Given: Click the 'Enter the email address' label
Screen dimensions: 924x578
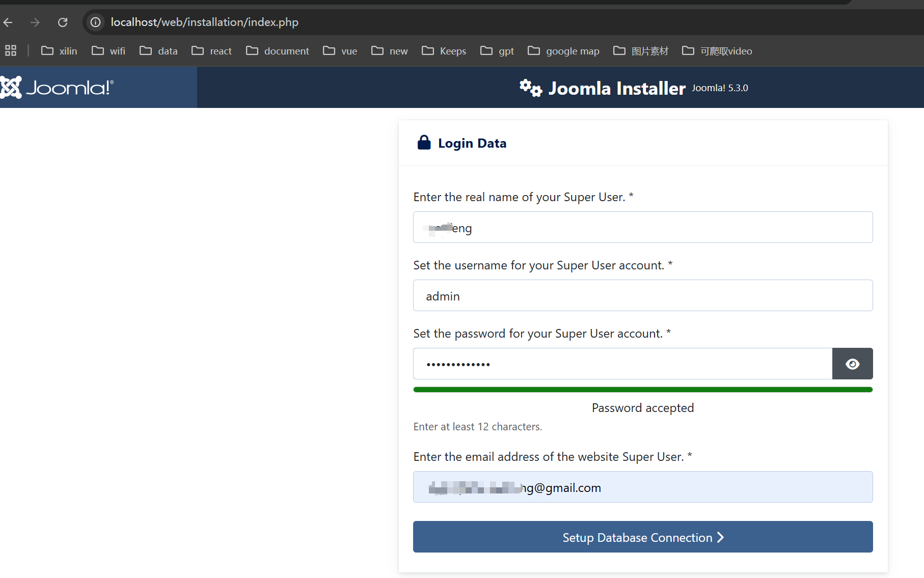Looking at the screenshot, I should tap(553, 457).
